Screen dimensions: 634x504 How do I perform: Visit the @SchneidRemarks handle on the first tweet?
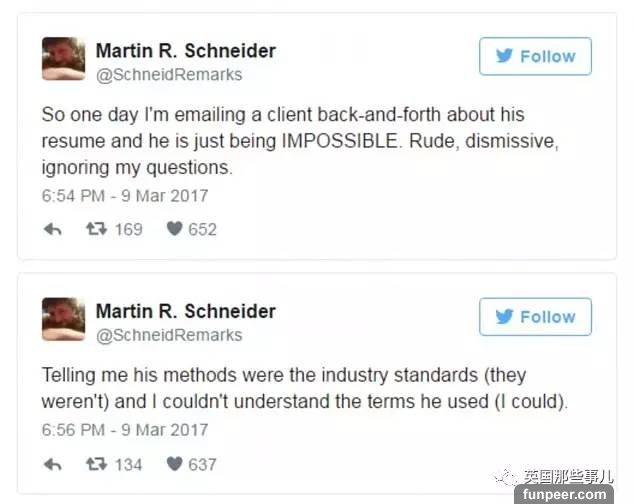click(x=168, y=74)
